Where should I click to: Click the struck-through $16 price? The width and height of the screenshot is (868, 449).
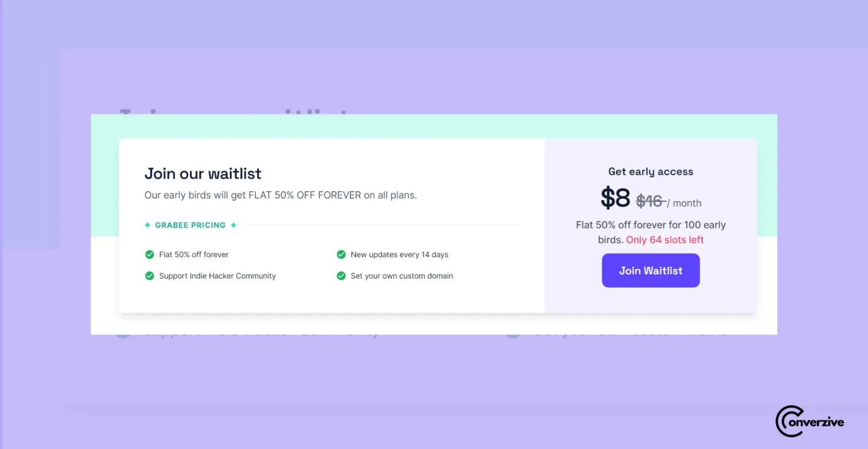650,201
